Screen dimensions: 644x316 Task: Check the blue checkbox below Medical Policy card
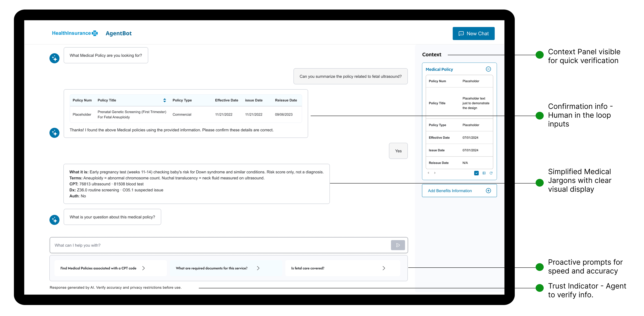coord(476,173)
